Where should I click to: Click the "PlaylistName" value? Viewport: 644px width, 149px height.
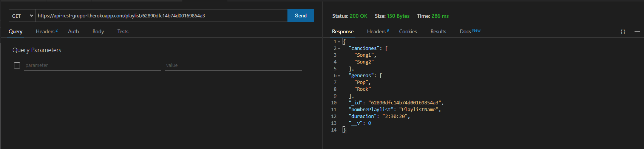point(419,110)
